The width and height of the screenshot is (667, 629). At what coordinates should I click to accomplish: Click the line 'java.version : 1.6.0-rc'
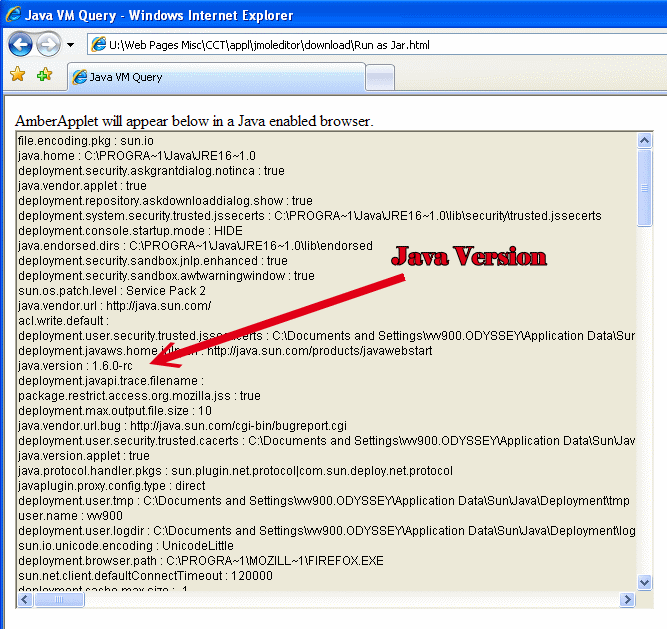(x=75, y=366)
